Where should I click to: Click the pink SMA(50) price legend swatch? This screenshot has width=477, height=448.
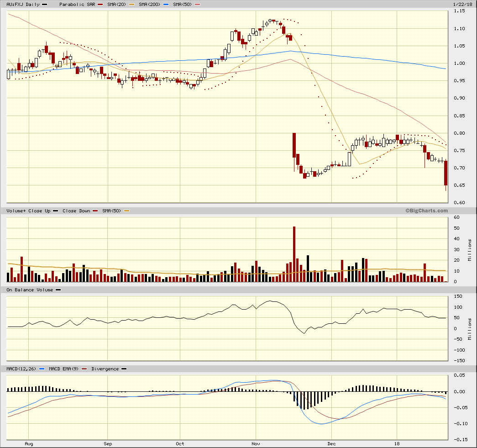pyautogui.click(x=198, y=4)
